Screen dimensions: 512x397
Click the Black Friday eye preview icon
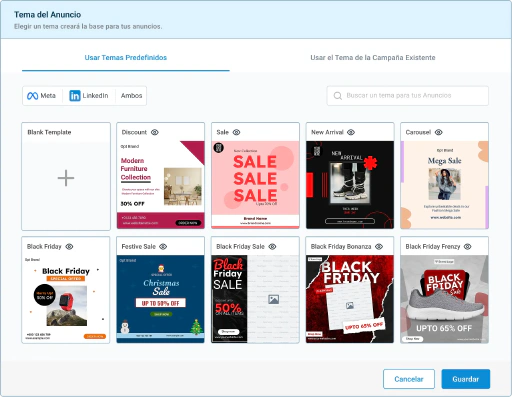(69, 247)
